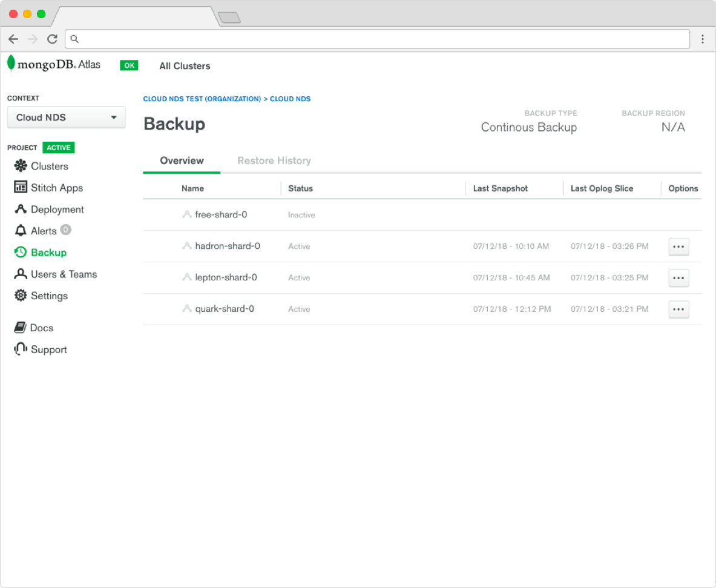Click the Alerts bell icon
The height and width of the screenshot is (588, 716).
pyautogui.click(x=21, y=231)
